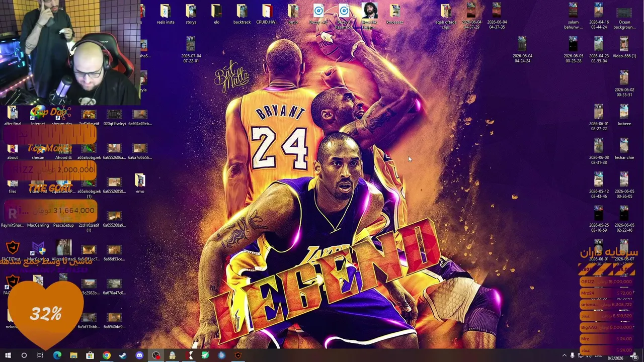This screenshot has width=644, height=362.
Task: Select the 2026-05-12 03-43-46 video file
Action: click(599, 186)
